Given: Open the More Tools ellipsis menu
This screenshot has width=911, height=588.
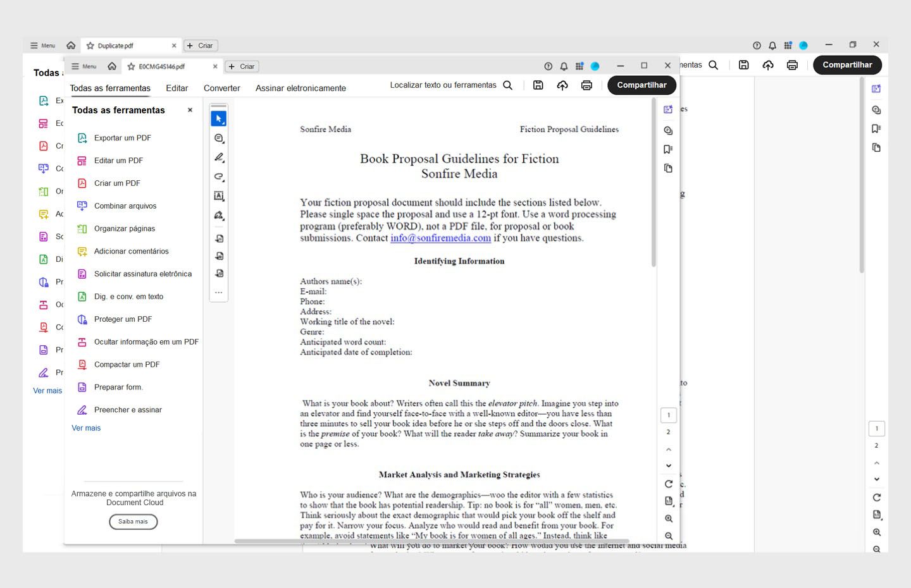Looking at the screenshot, I should [218, 292].
